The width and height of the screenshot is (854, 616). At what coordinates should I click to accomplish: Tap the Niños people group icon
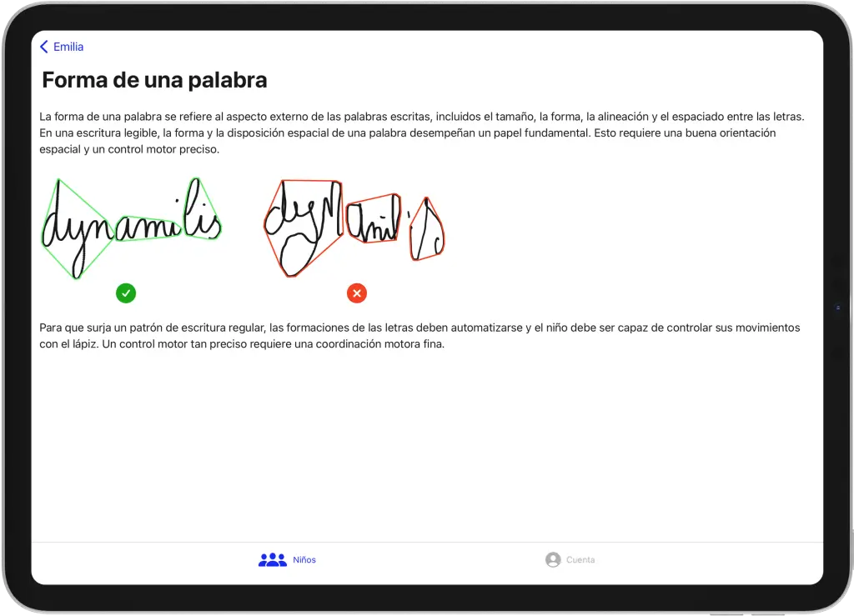pos(272,560)
